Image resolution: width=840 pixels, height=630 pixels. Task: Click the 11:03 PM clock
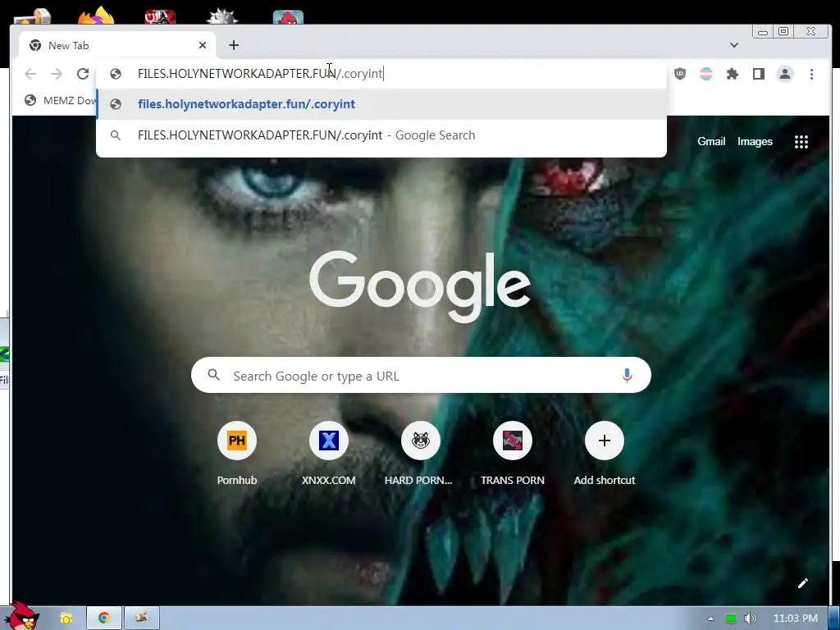coord(796,619)
